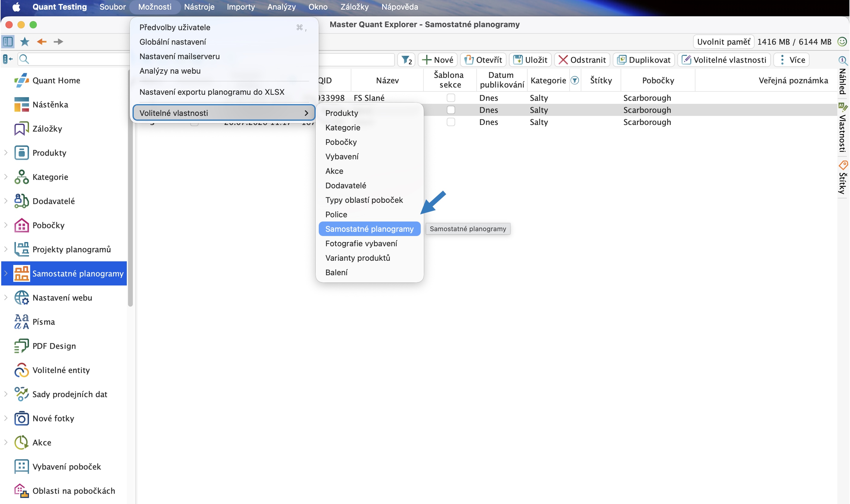850x504 pixels.
Task: Select the Nastavení webu icon
Action: tap(21, 297)
